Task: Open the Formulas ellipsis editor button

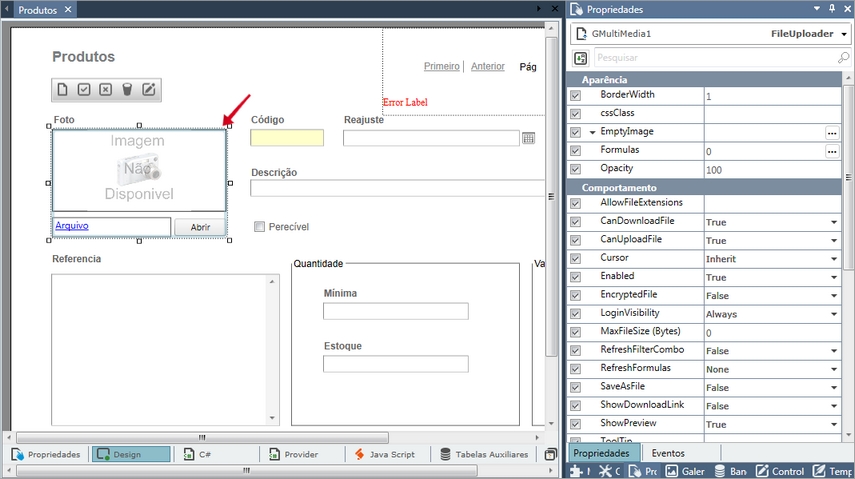Action: (831, 151)
